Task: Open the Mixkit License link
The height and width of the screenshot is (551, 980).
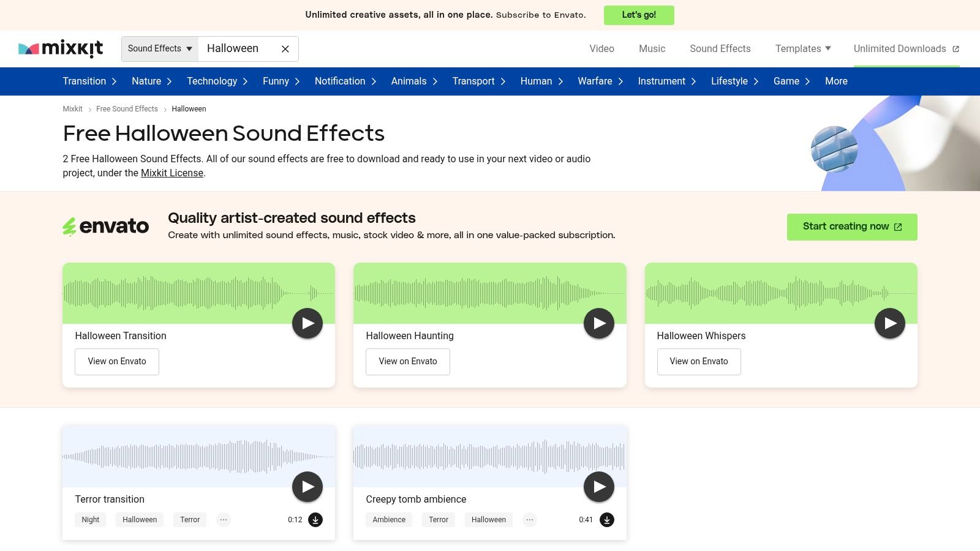Action: pyautogui.click(x=172, y=173)
